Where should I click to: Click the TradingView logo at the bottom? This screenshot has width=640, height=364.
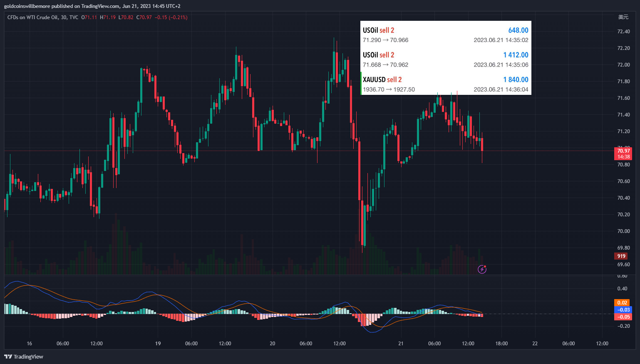pos(24,357)
